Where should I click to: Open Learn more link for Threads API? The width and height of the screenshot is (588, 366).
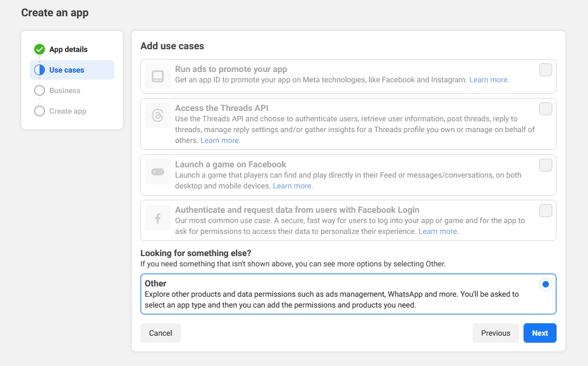(x=220, y=140)
